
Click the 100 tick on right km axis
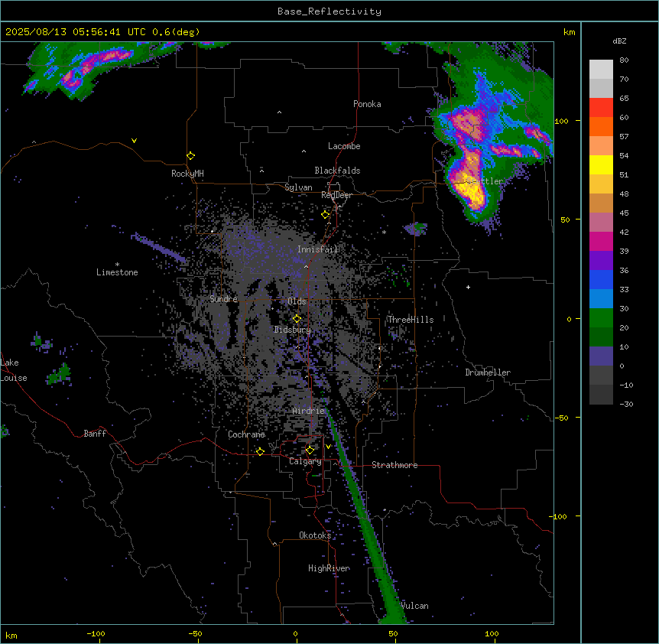pyautogui.click(x=561, y=121)
